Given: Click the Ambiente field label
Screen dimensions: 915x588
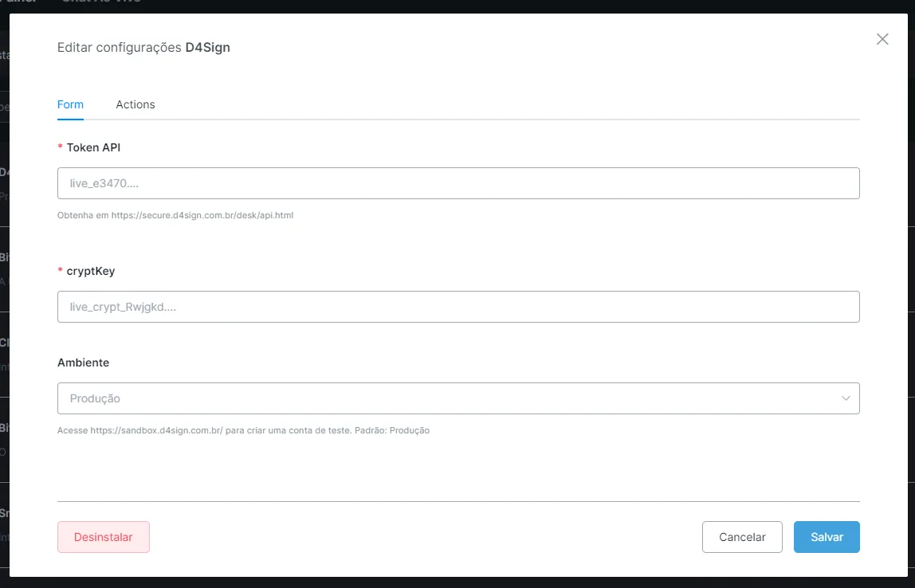Looking at the screenshot, I should point(84,363).
